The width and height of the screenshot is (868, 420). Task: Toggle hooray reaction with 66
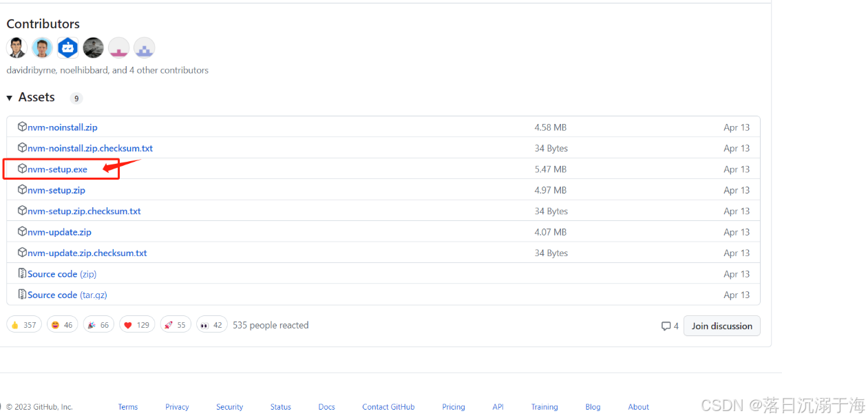pyautogui.click(x=99, y=325)
